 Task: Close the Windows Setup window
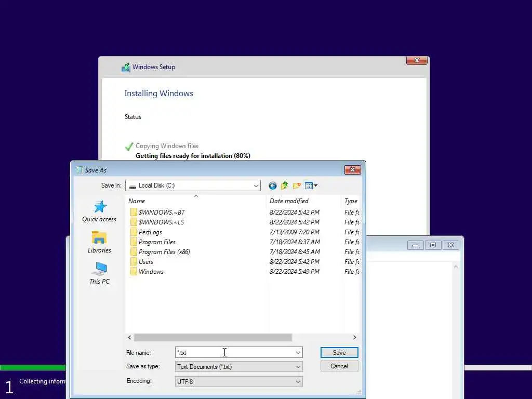click(417, 60)
